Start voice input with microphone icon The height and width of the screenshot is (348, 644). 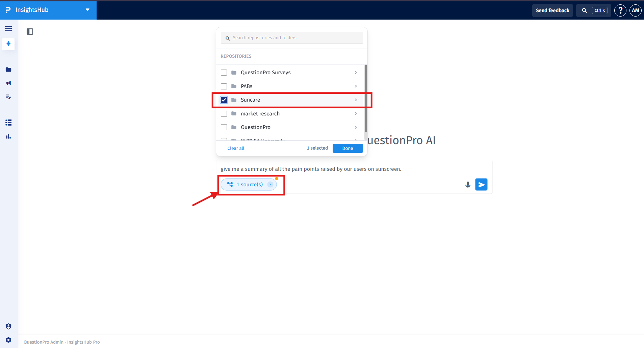click(468, 185)
